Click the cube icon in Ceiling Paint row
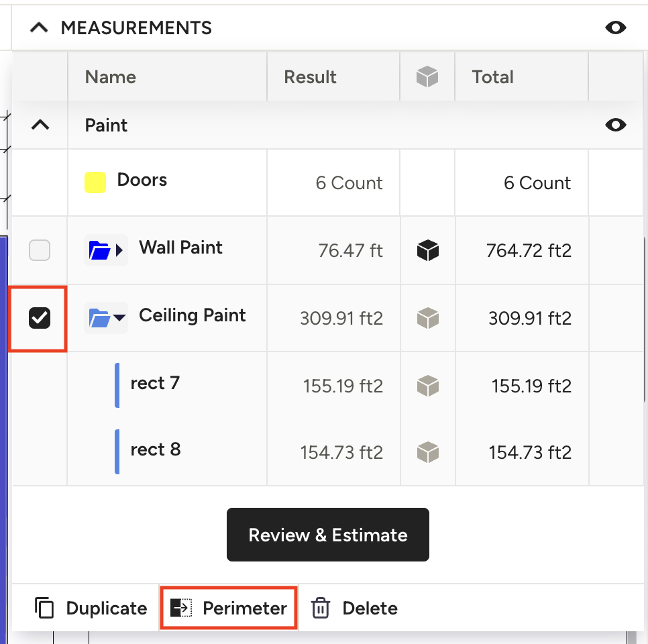This screenshot has height=644, width=648. tap(428, 318)
